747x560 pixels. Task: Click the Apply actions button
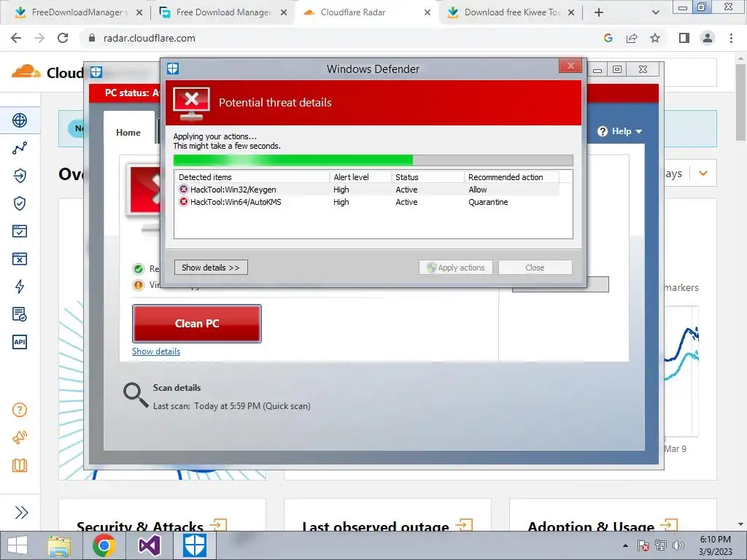(x=455, y=268)
